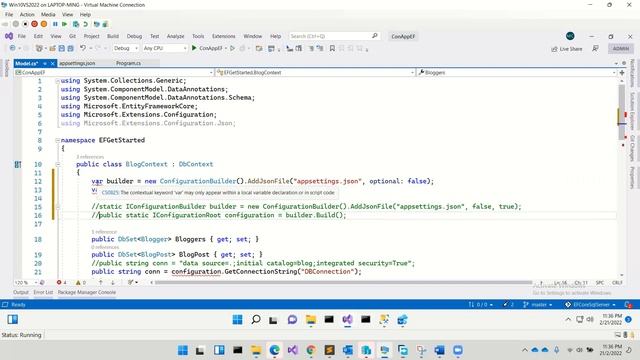Viewport: 640px width, 360px height.
Task: Click the horizontal editor scrollbar
Action: 343,282
